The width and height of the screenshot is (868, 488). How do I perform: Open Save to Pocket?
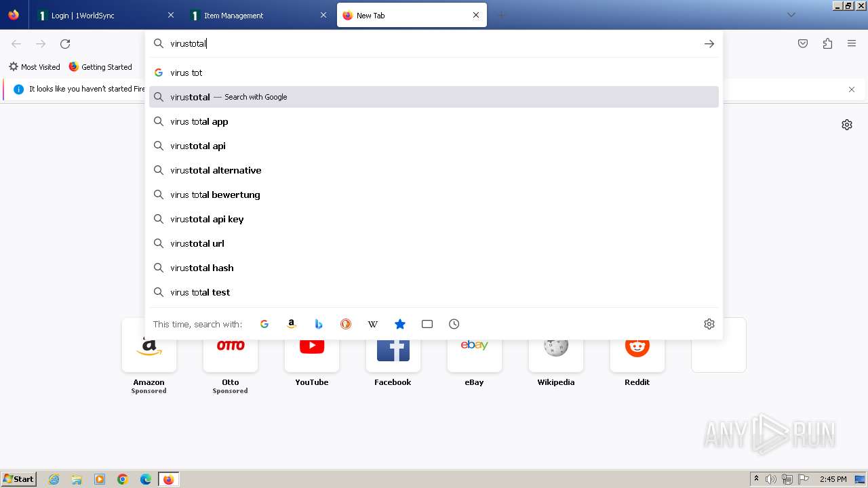click(x=803, y=43)
